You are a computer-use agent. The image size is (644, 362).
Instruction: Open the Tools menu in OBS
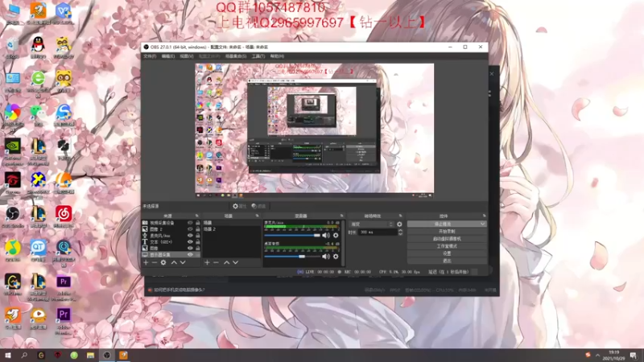[258, 56]
